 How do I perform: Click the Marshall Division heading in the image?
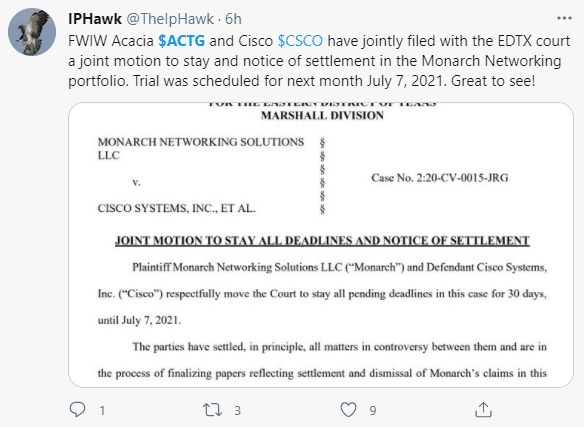[x=322, y=116]
